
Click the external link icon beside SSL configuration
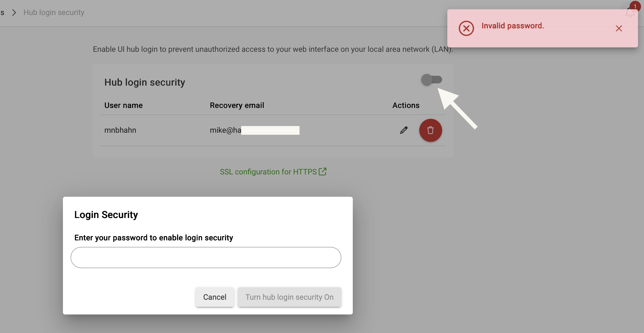tap(323, 172)
